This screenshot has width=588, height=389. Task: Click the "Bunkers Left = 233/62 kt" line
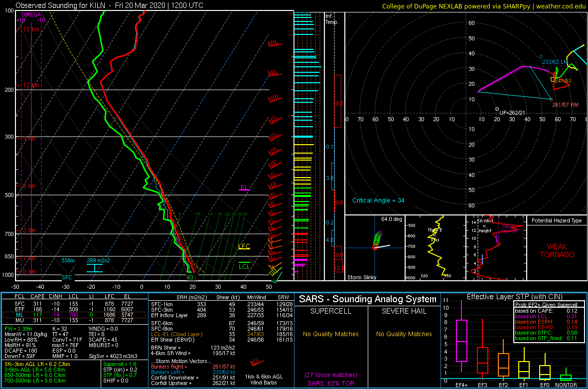[x=193, y=373]
